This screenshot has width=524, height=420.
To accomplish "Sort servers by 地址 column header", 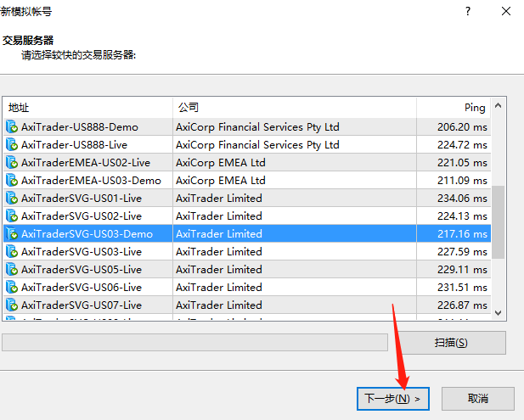I will [87, 108].
